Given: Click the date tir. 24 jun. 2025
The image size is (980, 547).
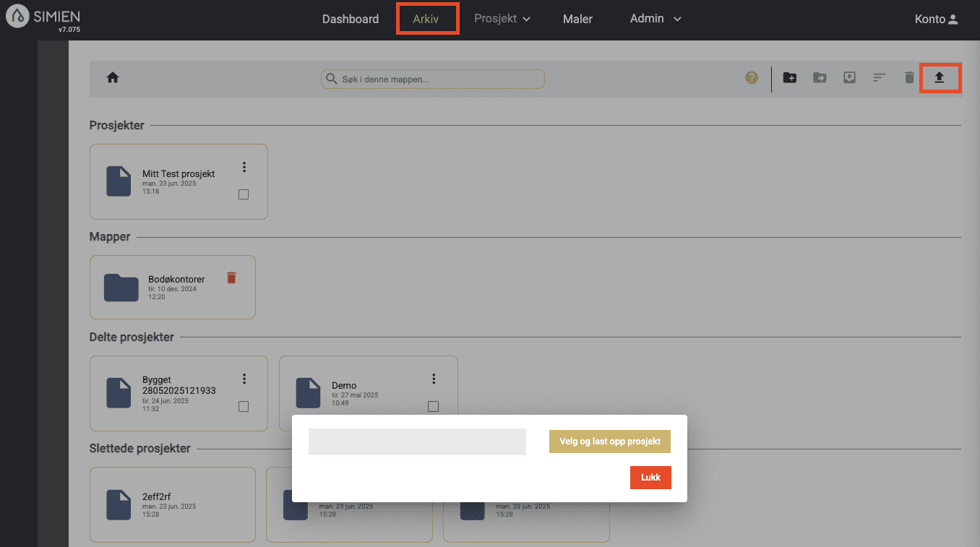Looking at the screenshot, I should point(166,401).
